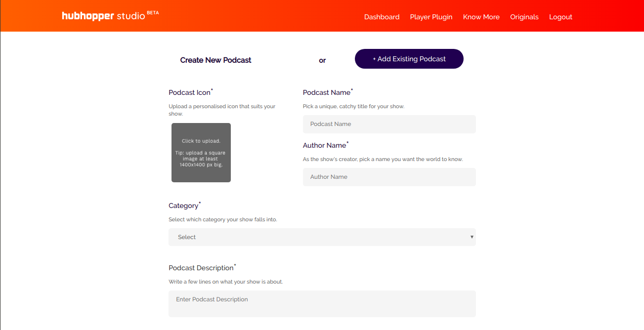Focus the Podcast Description text area
Screen dimensions: 644x330
pos(322,303)
